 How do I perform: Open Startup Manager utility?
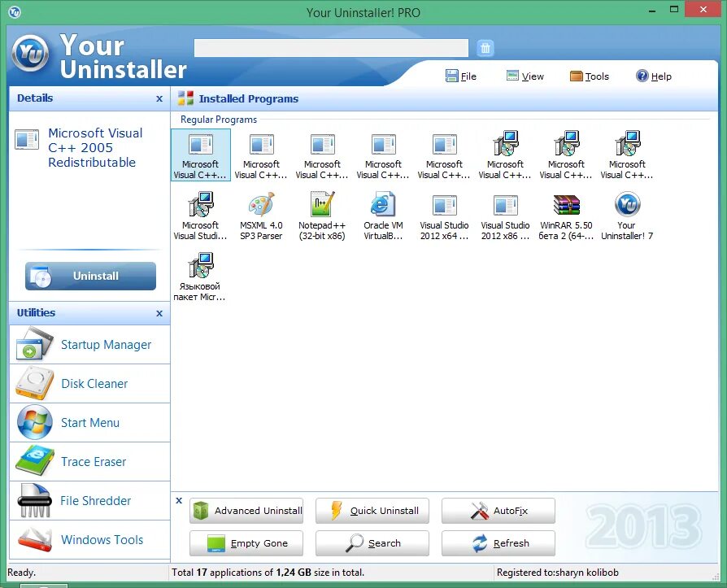90,345
